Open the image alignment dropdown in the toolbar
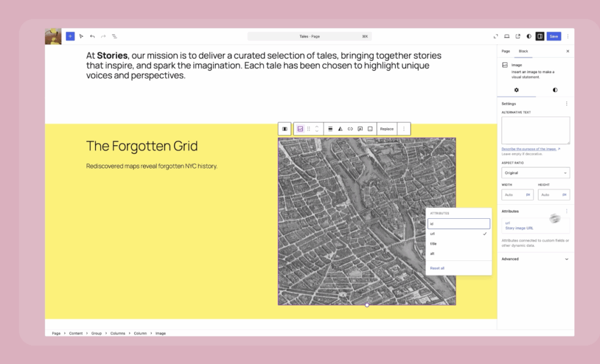The image size is (600, 364). pos(330,129)
